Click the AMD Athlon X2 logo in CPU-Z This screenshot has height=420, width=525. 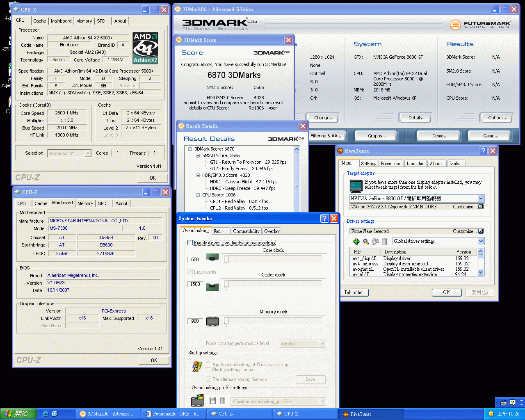tap(146, 48)
